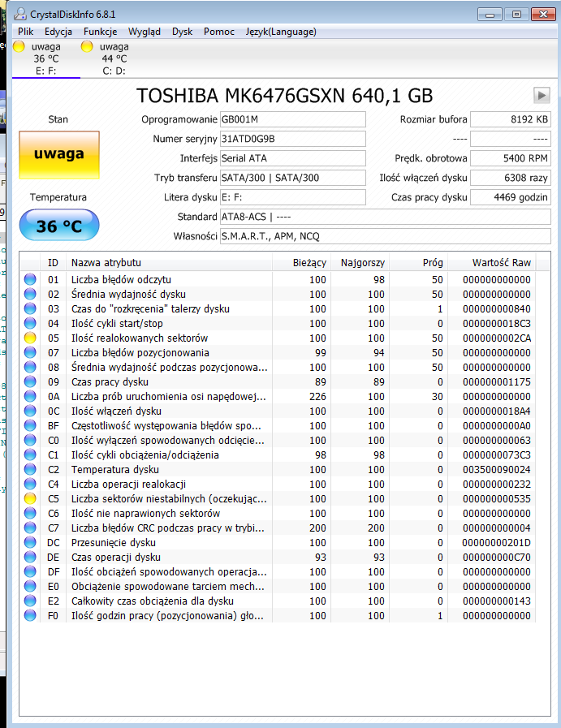Click blue status icon for attribute C6
This screenshot has height=728, width=561.
tap(30, 514)
